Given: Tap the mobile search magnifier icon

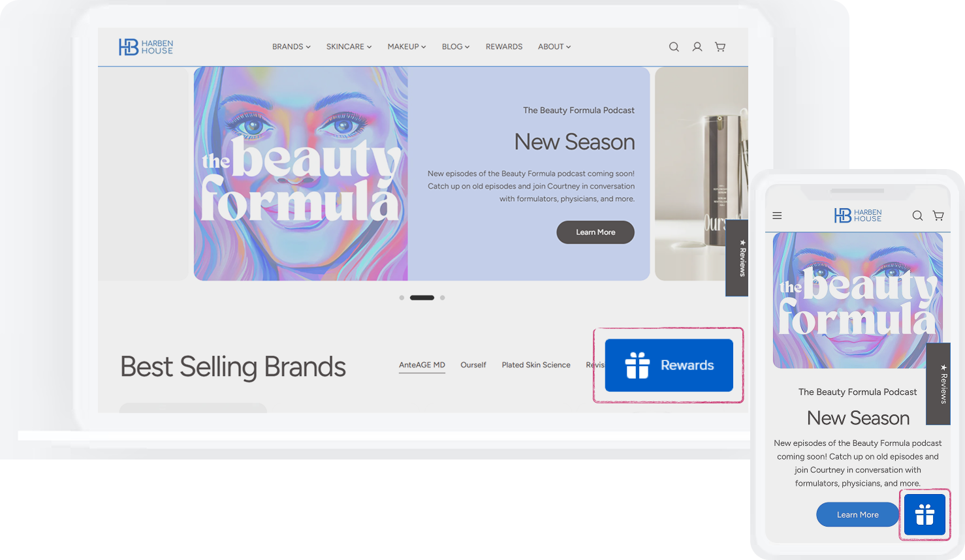Looking at the screenshot, I should click(917, 215).
